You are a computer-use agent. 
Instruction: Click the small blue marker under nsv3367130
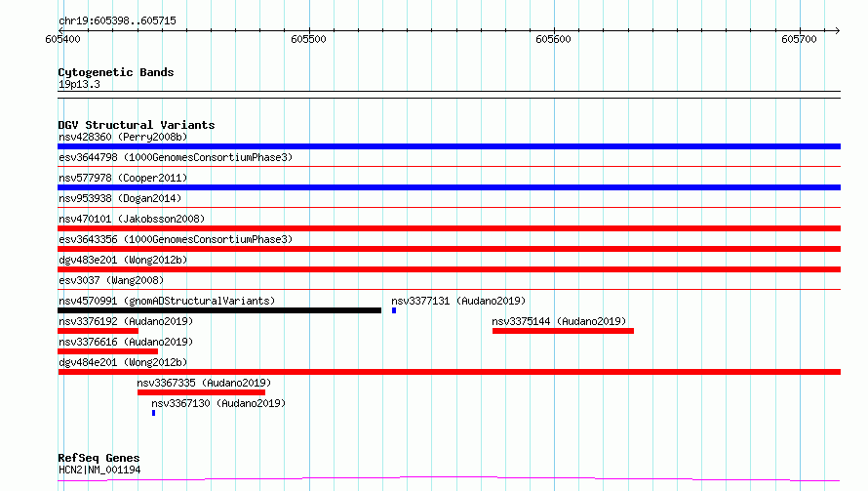point(153,413)
